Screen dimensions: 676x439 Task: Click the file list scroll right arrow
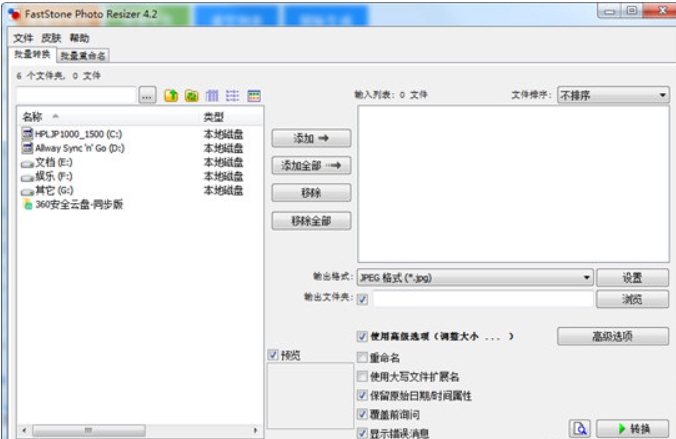tap(255, 430)
